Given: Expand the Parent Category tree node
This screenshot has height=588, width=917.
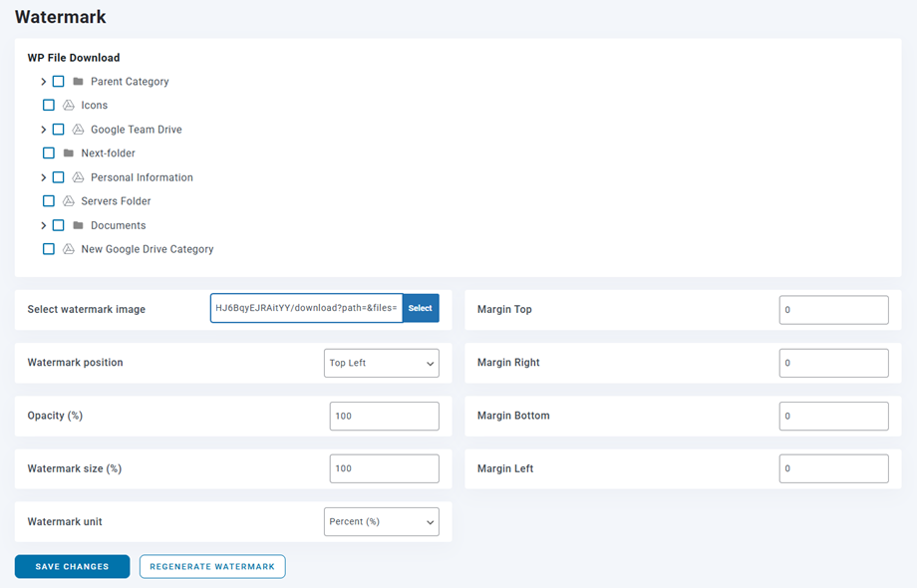Looking at the screenshot, I should pyautogui.click(x=43, y=82).
